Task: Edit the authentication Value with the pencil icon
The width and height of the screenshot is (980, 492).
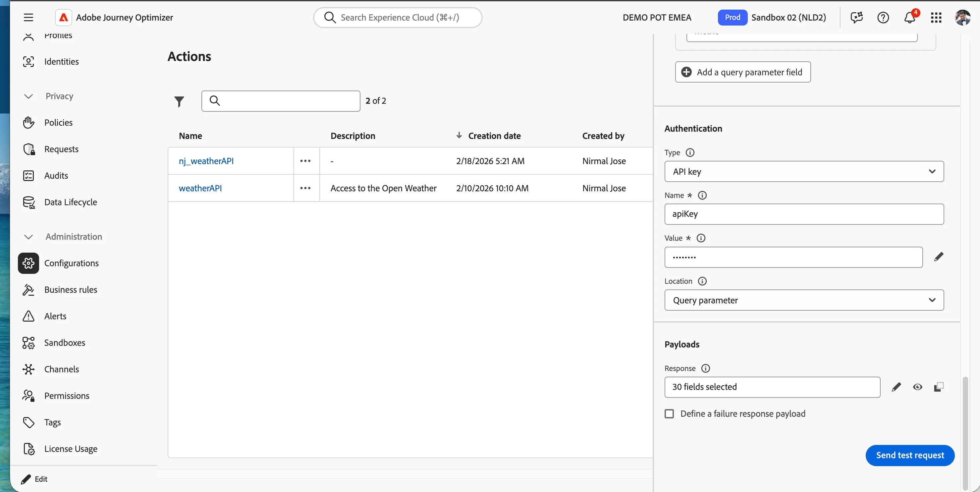Action: (x=939, y=257)
